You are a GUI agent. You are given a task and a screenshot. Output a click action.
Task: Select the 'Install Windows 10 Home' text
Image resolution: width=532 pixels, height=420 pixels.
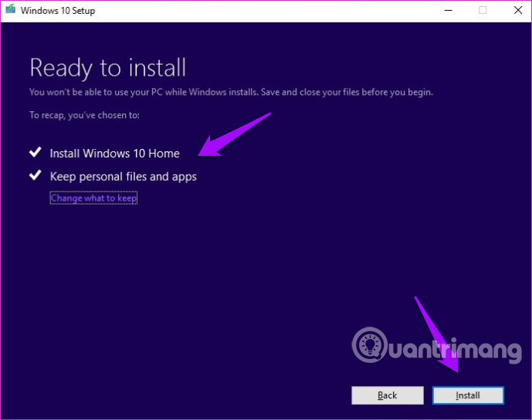click(115, 154)
